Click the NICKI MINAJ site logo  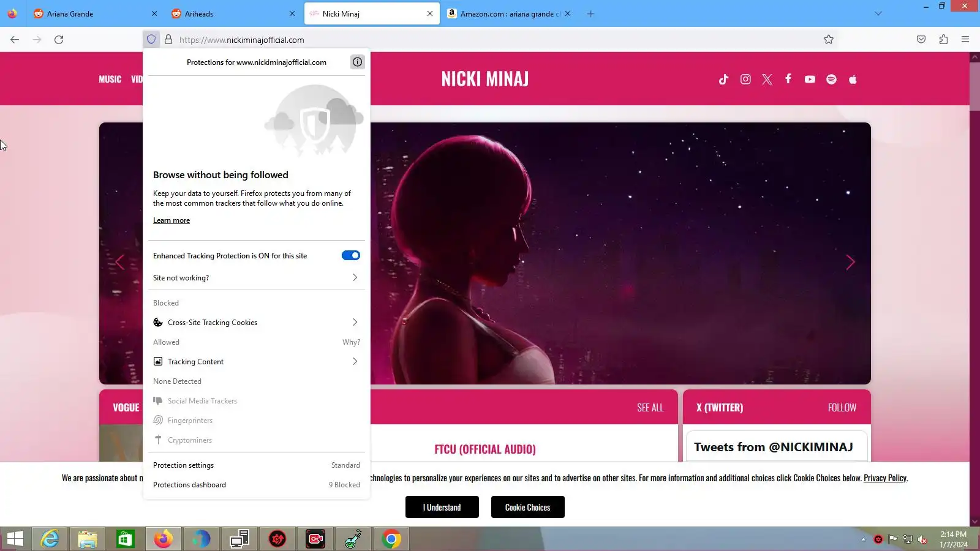(x=485, y=79)
